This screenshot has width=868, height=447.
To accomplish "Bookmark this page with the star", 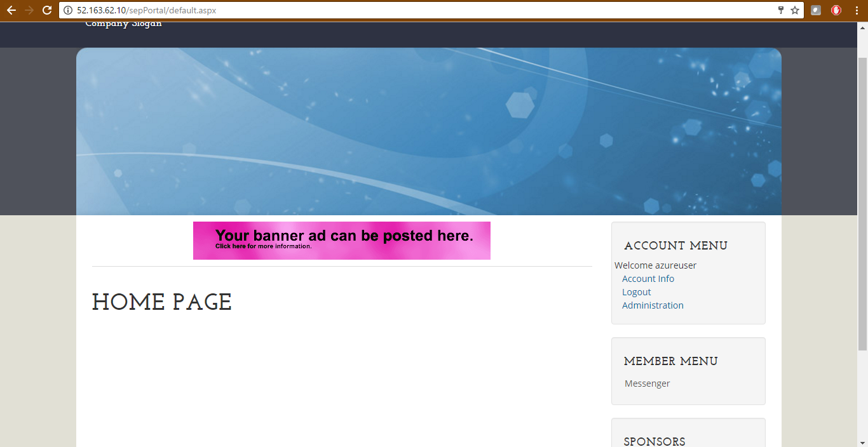I will pos(795,10).
